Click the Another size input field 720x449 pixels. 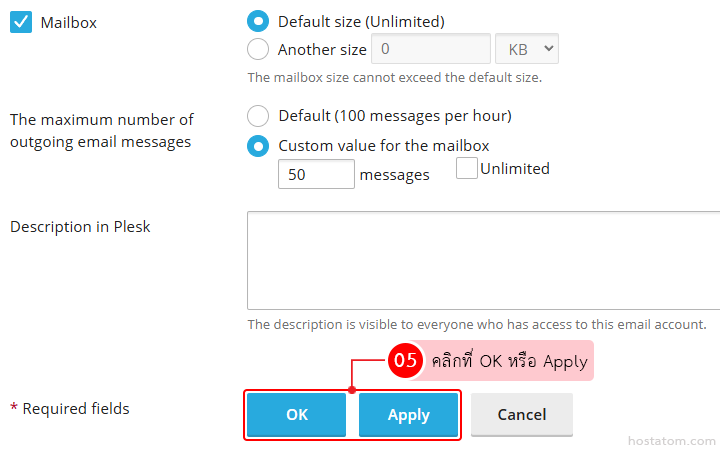coord(430,48)
